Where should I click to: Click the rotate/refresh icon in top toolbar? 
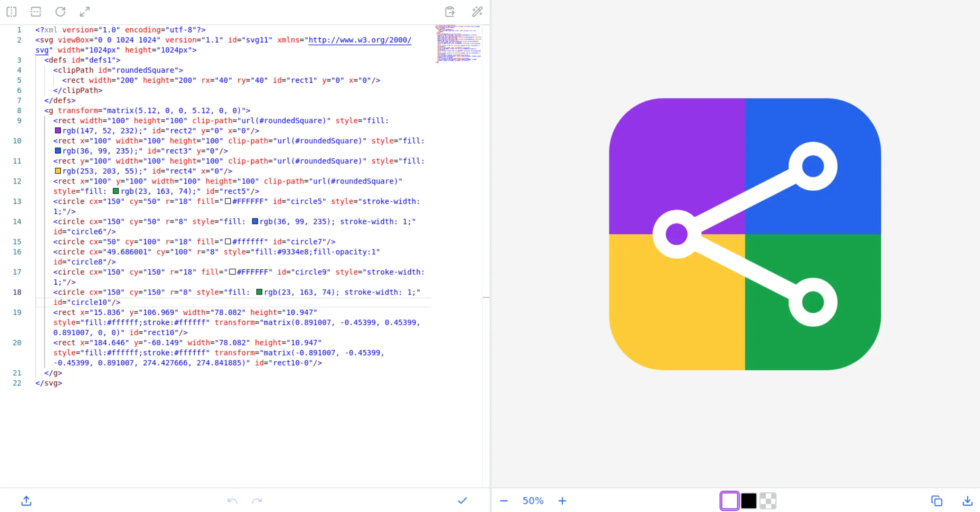(60, 11)
